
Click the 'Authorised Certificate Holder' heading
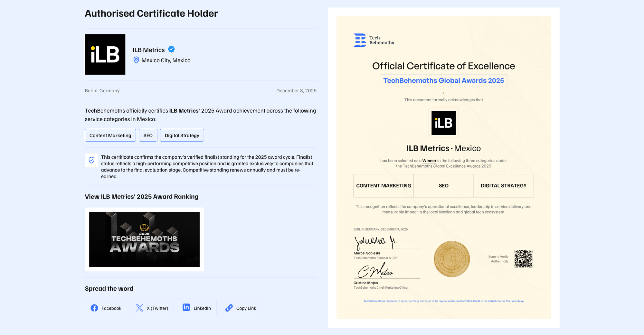coord(151,14)
